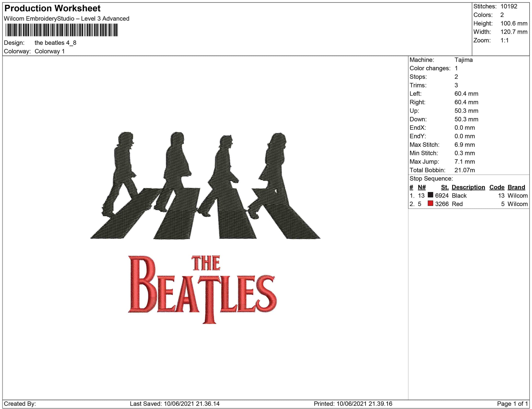Click the black thread color swatch

point(430,195)
